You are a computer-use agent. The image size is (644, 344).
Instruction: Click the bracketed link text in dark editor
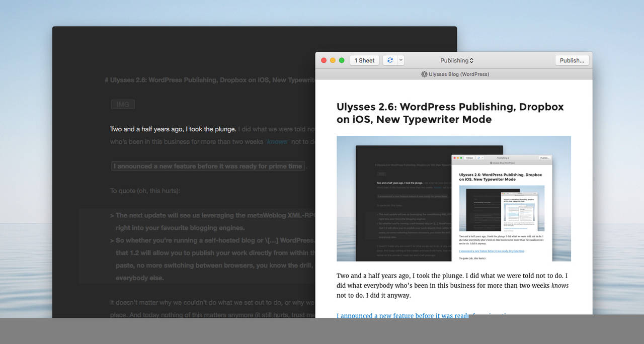pyautogui.click(x=208, y=166)
